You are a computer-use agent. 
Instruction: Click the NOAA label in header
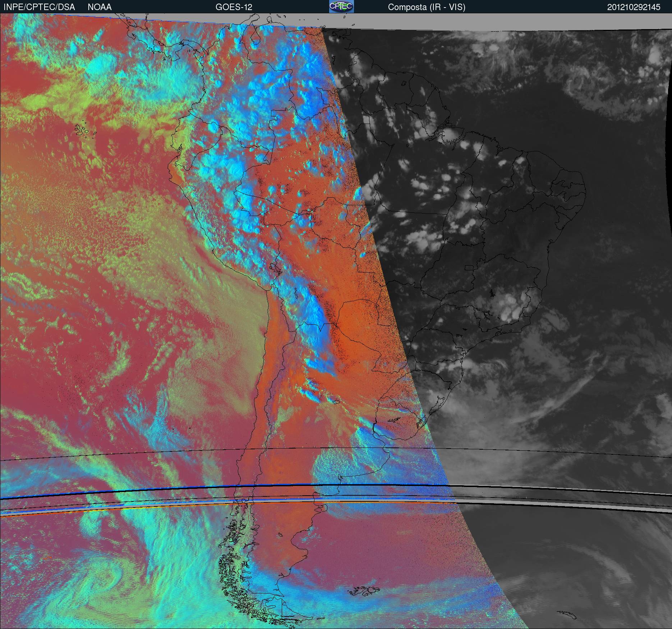(100, 7)
